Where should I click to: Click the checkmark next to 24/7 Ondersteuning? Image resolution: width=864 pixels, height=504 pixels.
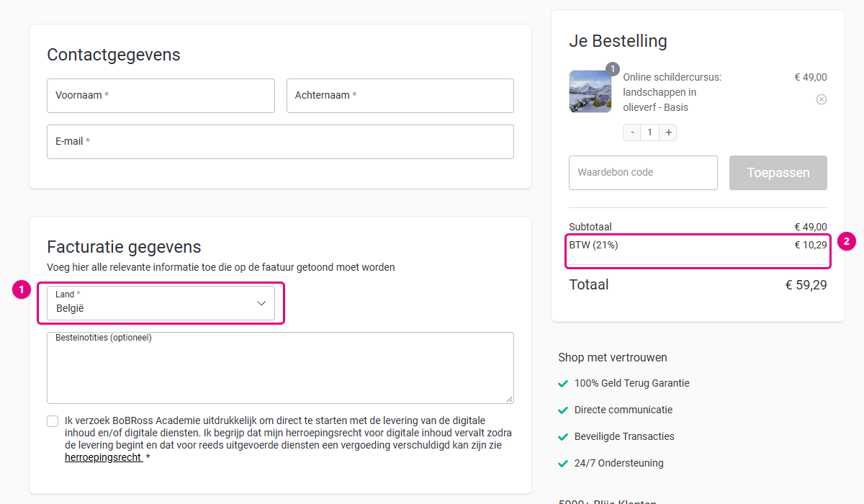(563, 464)
